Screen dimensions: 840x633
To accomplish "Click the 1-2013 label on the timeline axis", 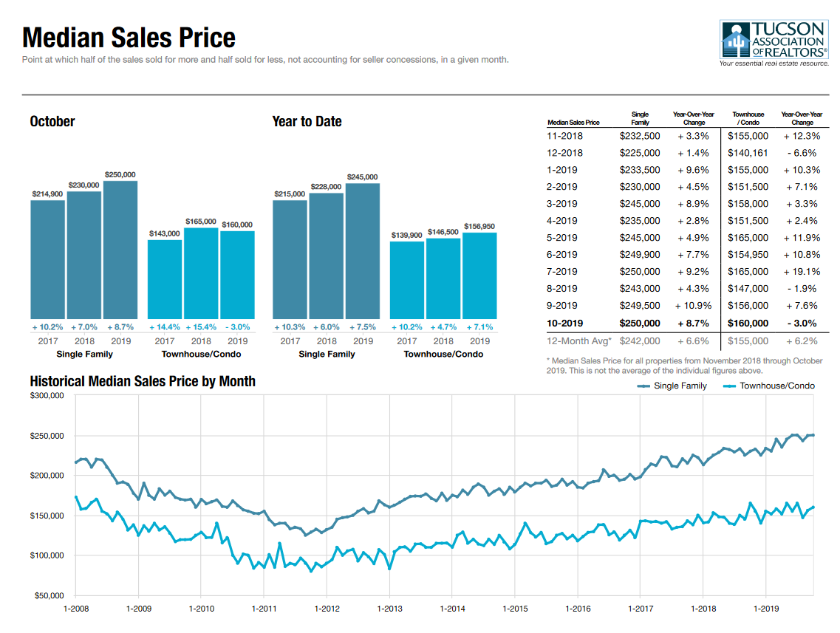I will [x=389, y=609].
